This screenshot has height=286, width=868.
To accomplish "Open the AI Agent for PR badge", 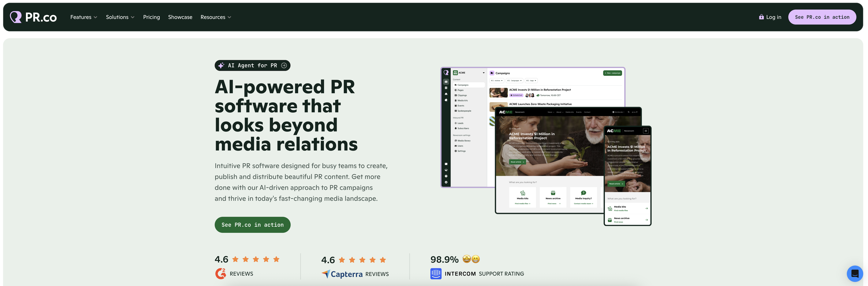I will click(252, 66).
